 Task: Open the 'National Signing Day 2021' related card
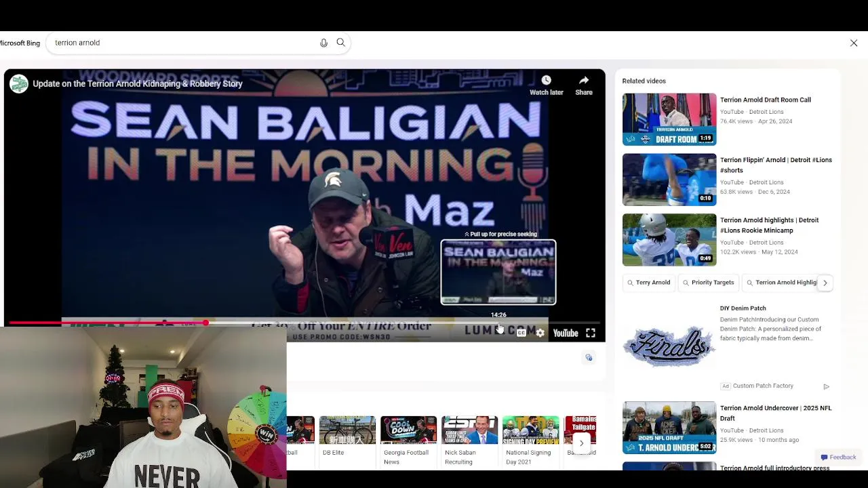coord(530,441)
